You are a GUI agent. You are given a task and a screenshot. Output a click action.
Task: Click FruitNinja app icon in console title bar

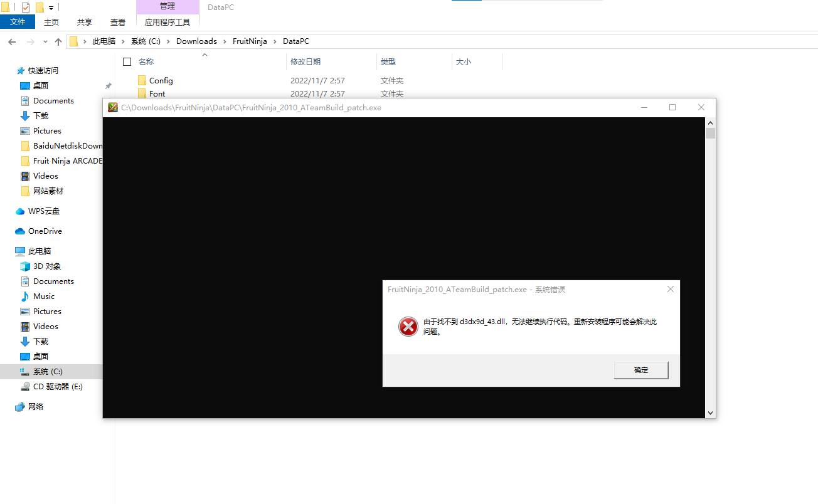coord(113,107)
